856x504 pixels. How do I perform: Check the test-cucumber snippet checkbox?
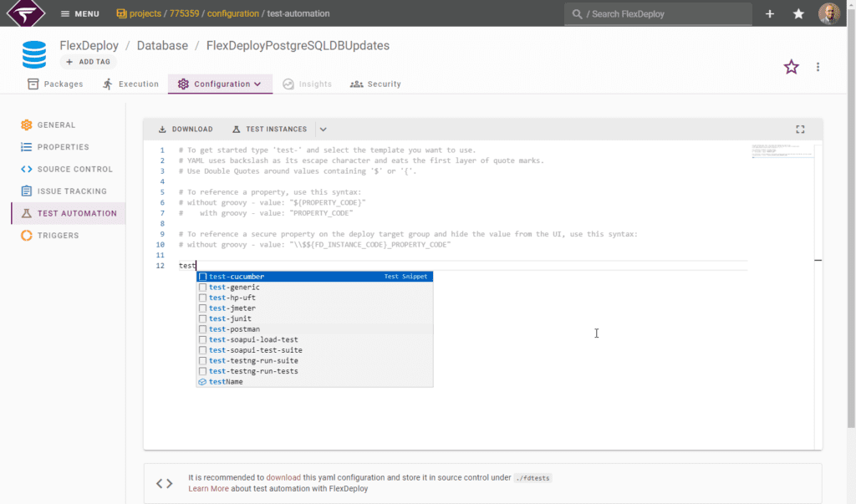pyautogui.click(x=201, y=276)
